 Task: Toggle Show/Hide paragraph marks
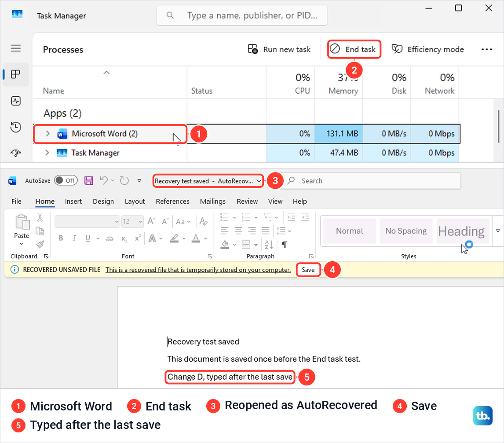[x=285, y=245]
